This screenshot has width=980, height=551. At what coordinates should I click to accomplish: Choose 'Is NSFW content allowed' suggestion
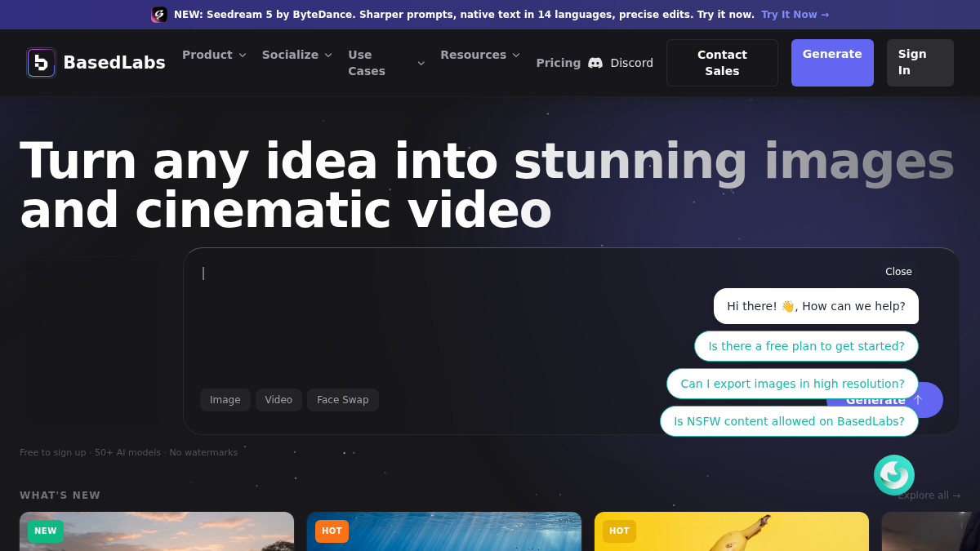click(x=789, y=421)
